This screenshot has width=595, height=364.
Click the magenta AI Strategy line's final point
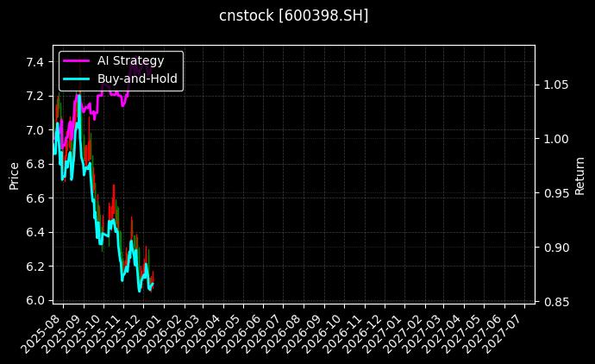coord(151,69)
